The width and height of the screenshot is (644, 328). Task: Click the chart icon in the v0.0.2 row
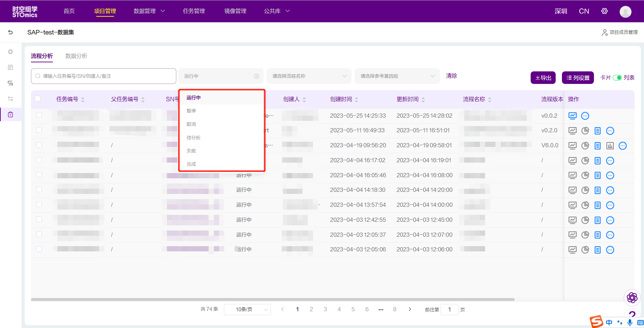(x=572, y=116)
